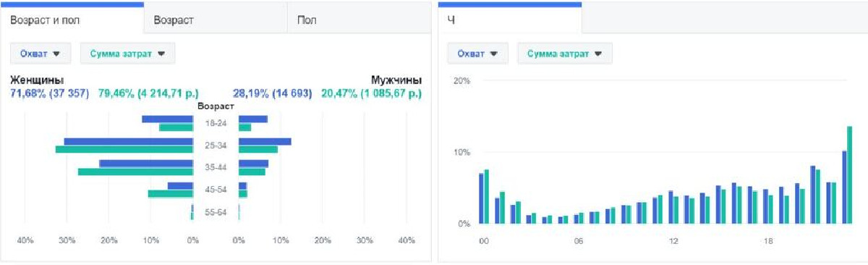
Task: Click women's blue reach bar for 25-34
Action: click(x=128, y=142)
